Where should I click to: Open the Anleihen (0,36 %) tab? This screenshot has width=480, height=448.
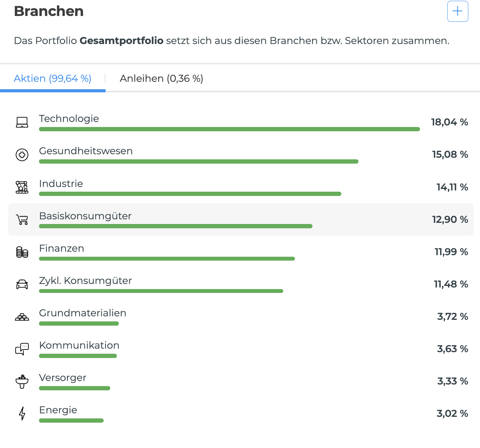point(161,79)
